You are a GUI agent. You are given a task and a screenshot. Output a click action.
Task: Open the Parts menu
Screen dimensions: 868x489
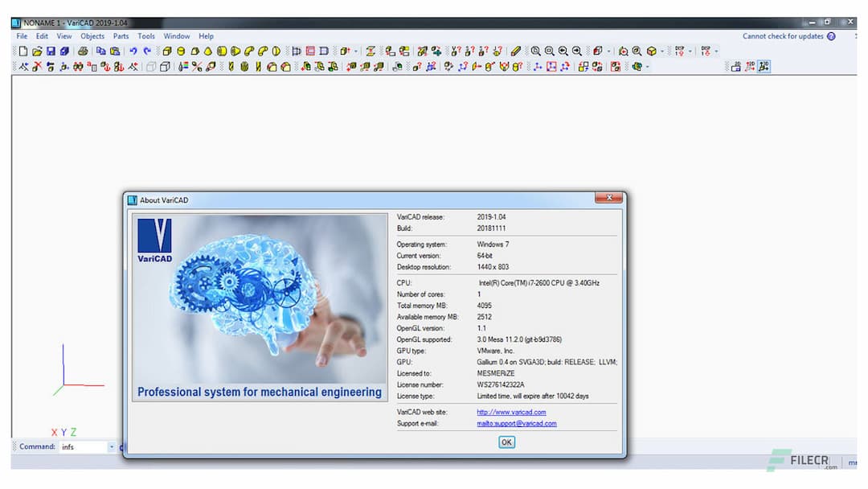pyautogui.click(x=121, y=35)
